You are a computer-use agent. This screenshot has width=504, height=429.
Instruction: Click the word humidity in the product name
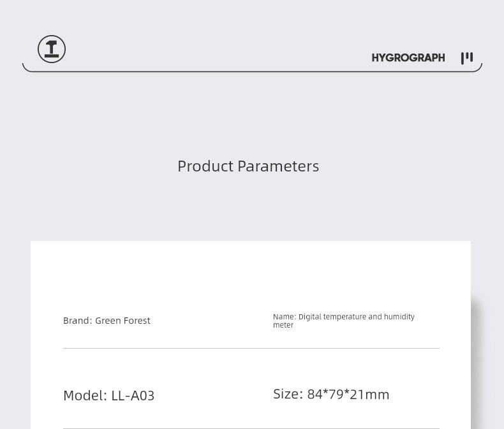tap(399, 317)
